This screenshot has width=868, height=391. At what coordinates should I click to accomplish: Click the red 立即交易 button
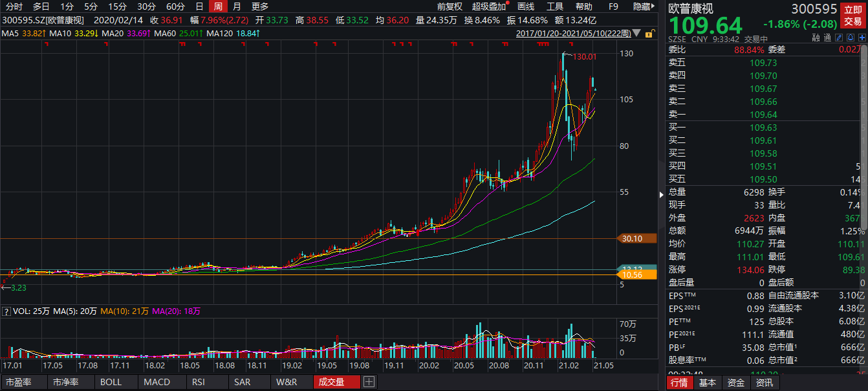851,15
